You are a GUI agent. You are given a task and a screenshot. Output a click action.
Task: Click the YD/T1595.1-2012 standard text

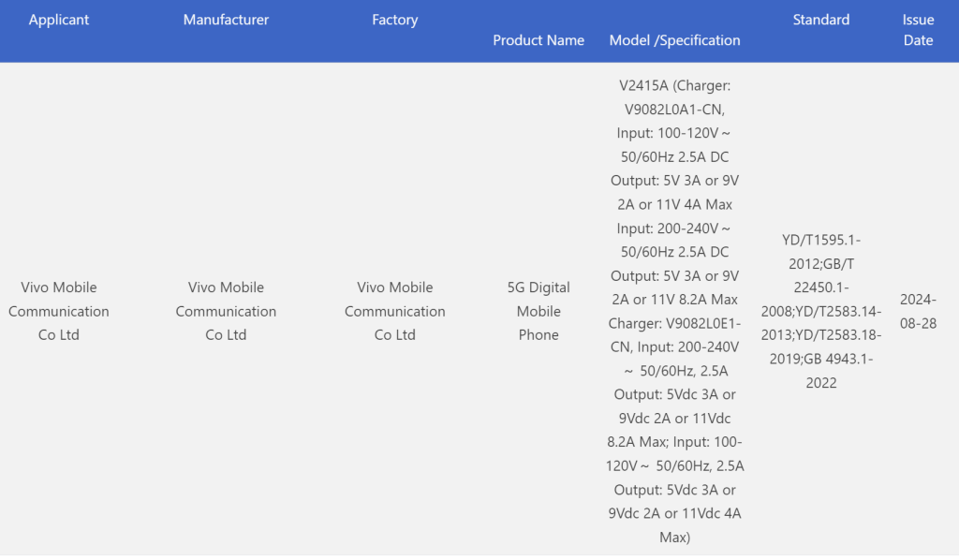[x=821, y=252]
